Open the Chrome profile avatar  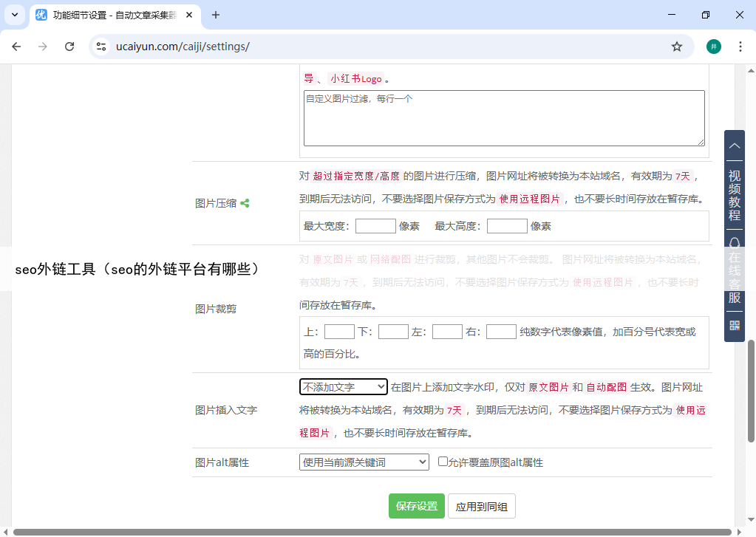point(713,47)
